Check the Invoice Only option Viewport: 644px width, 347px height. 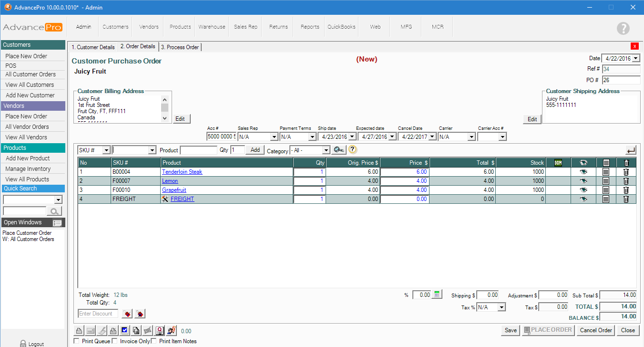tap(114, 341)
